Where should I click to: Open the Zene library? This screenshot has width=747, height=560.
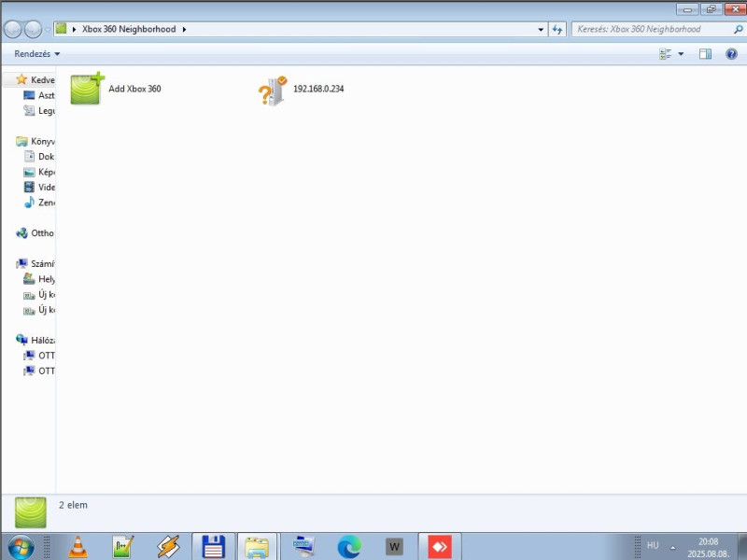[x=38, y=202]
